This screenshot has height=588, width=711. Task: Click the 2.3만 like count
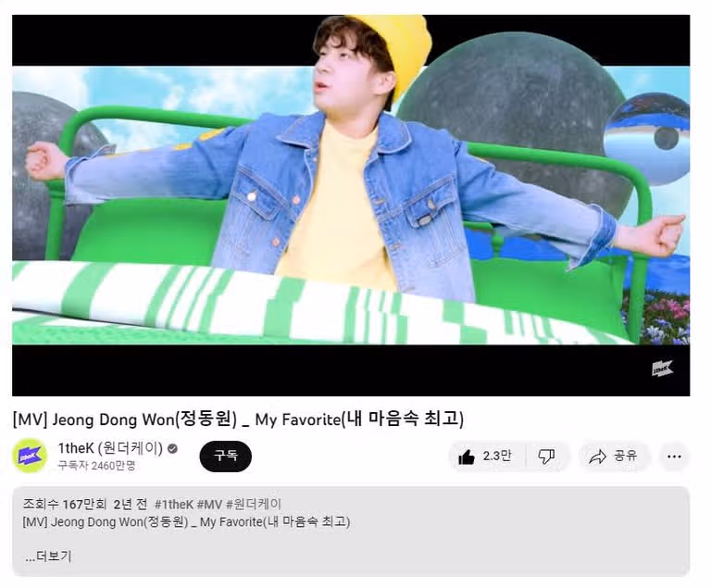pos(497,456)
